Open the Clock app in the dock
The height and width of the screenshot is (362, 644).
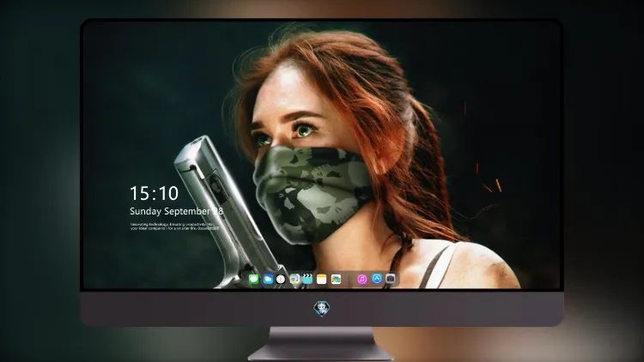click(x=281, y=280)
